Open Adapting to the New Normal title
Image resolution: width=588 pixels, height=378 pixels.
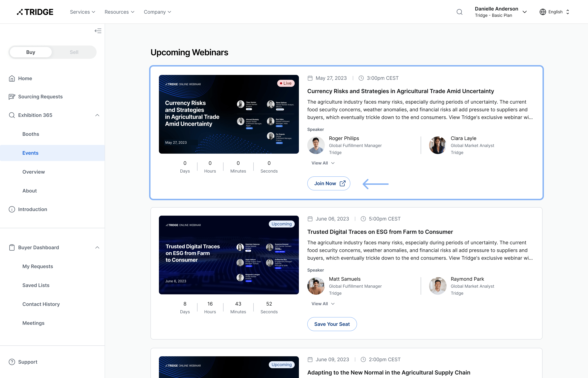[388, 372]
